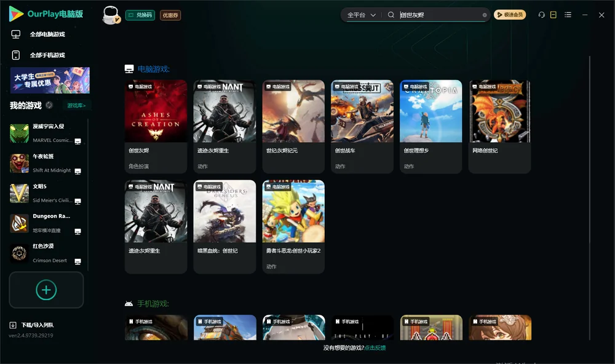Select 红色沙漠 Crimson Desert entry
615x364 pixels.
(x=46, y=253)
